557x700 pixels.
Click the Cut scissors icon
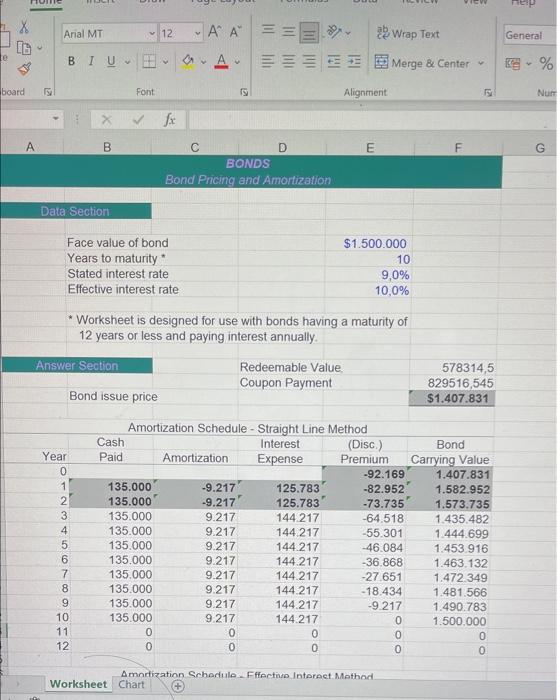pyautogui.click(x=24, y=27)
